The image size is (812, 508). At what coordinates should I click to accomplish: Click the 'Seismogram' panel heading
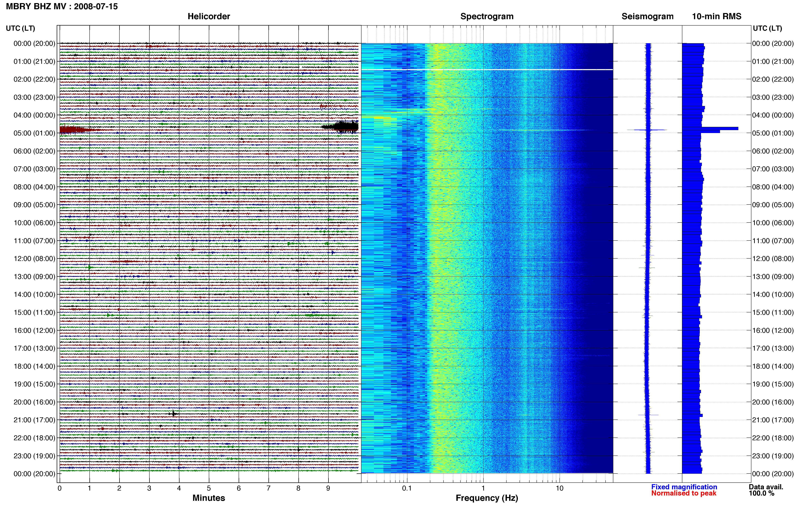[648, 16]
